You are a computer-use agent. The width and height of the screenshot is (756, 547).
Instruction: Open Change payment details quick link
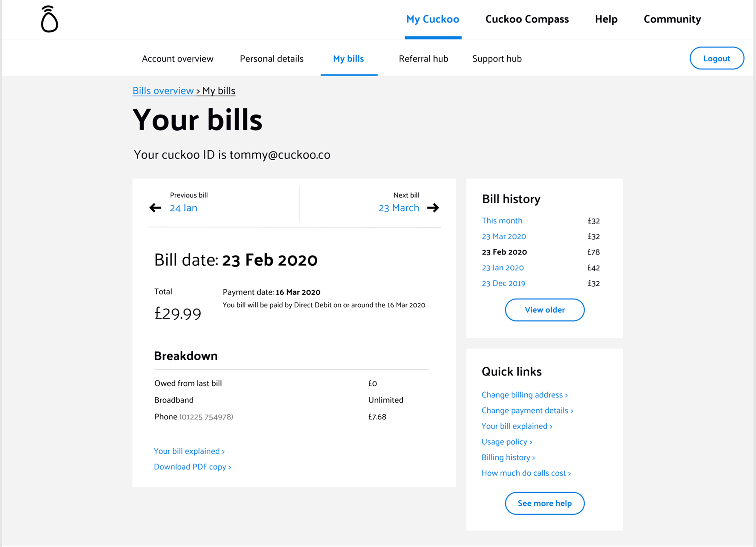[x=527, y=410]
